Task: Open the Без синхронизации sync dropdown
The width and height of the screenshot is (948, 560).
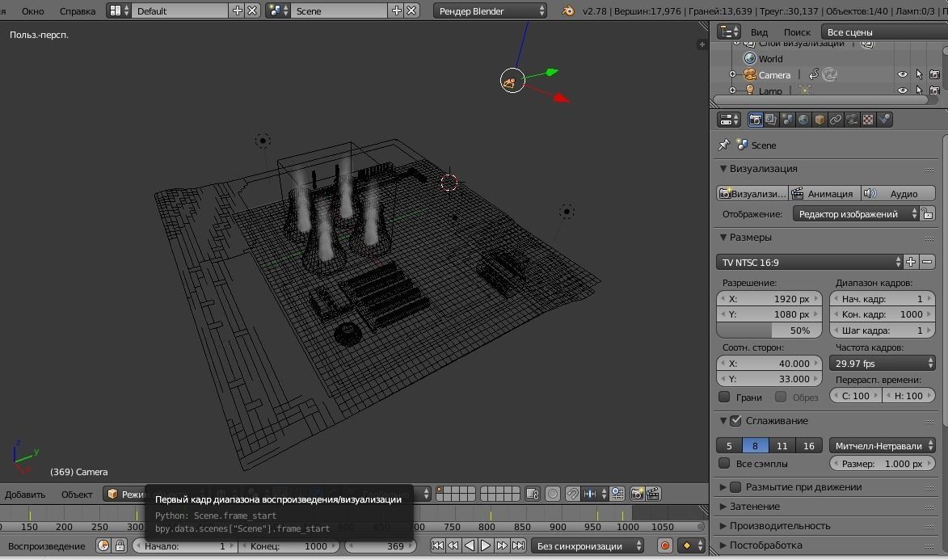Action: pyautogui.click(x=588, y=546)
